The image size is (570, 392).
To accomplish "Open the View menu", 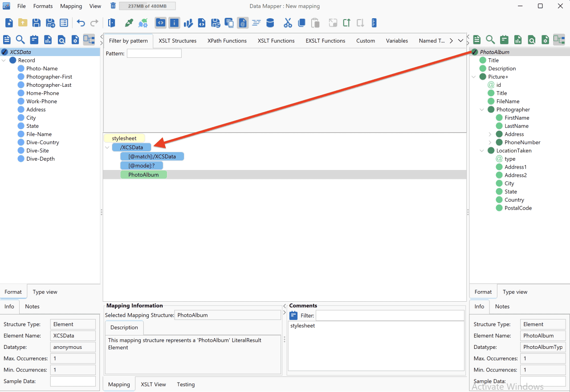I will coord(95,6).
